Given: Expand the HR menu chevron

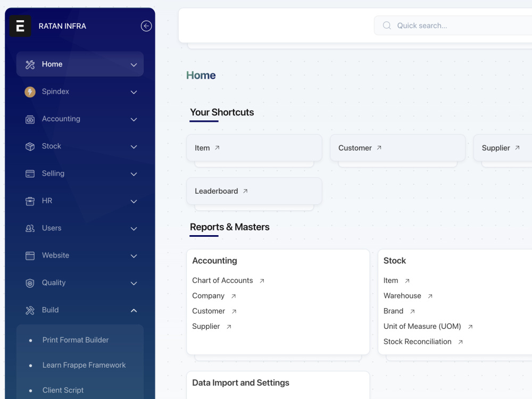Looking at the screenshot, I should click(x=134, y=202).
